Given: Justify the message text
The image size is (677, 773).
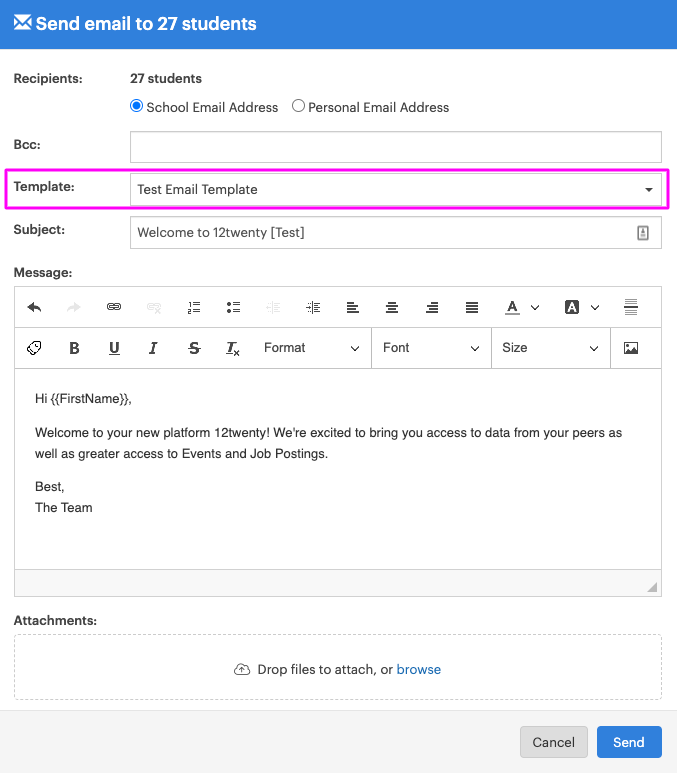Looking at the screenshot, I should coord(472,308).
